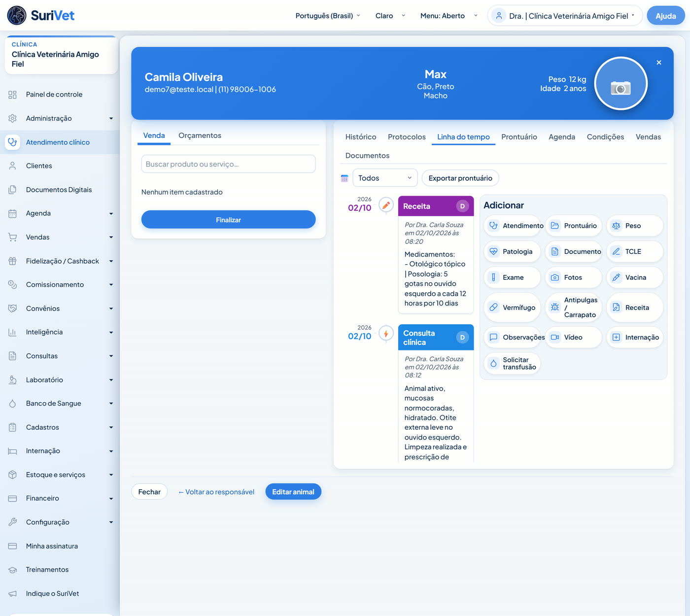Open the Menu: Aberto dropdown
Screen dimensions: 690x616
(x=448, y=16)
